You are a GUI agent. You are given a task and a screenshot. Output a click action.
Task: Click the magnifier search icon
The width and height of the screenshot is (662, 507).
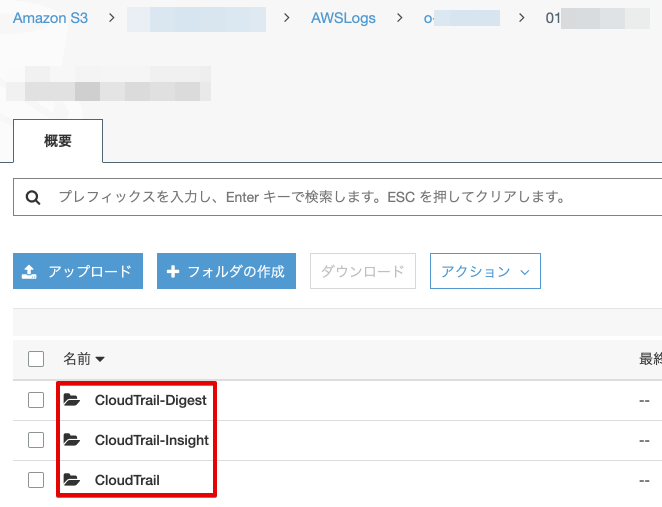[33, 198]
